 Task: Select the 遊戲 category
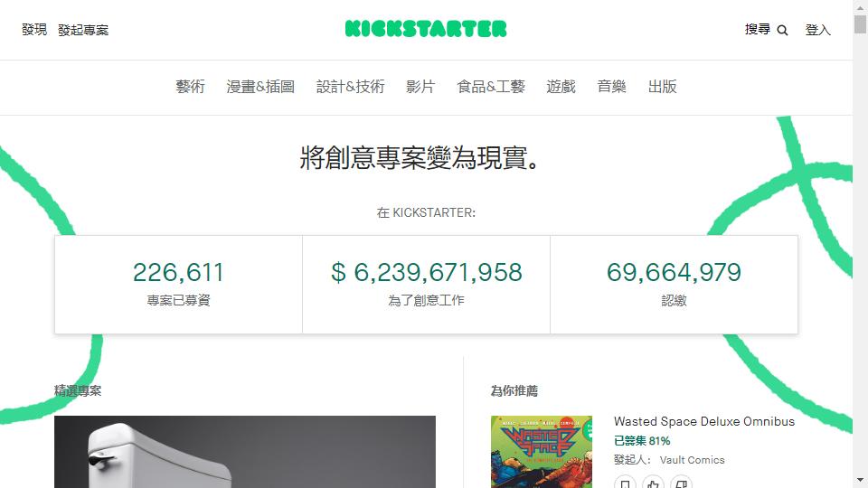[x=561, y=87]
